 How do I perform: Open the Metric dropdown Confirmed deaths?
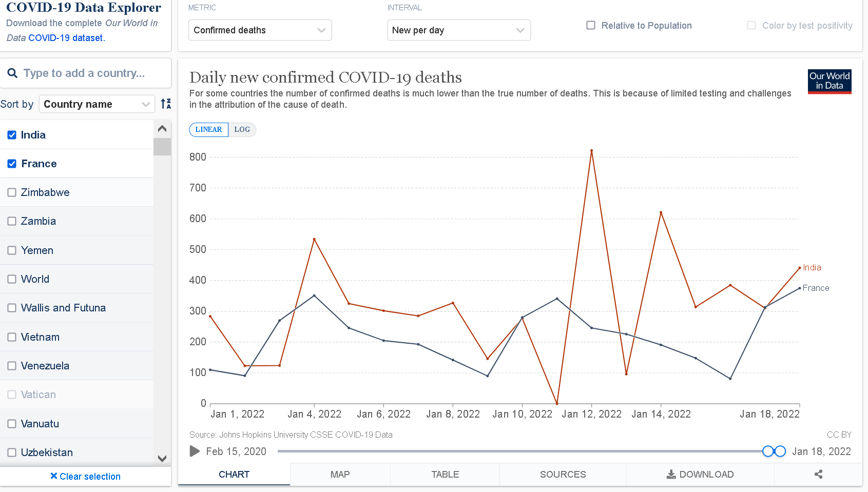coord(260,30)
